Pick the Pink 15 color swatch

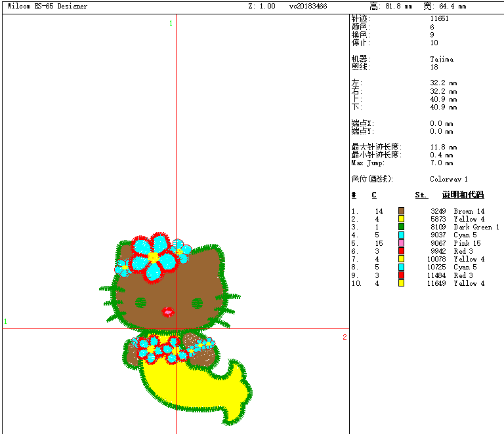click(x=401, y=243)
